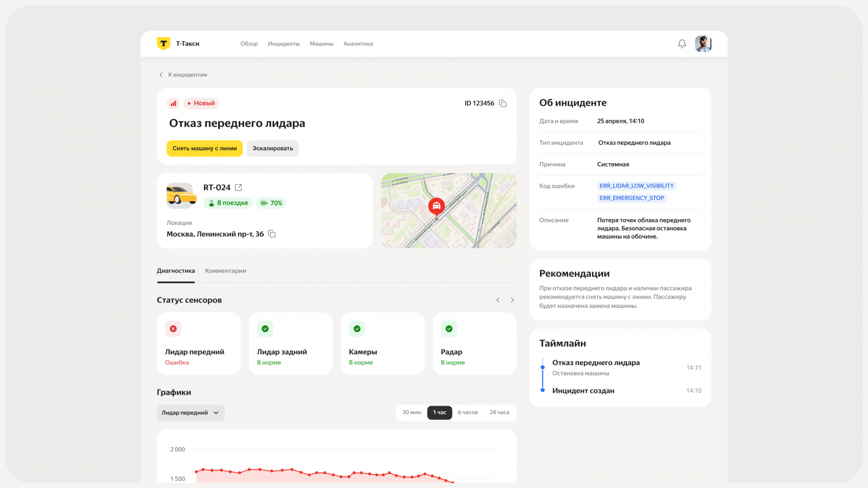The image size is (868, 488).
Task: Open the Лидар задний sensor card
Action: pos(290,343)
